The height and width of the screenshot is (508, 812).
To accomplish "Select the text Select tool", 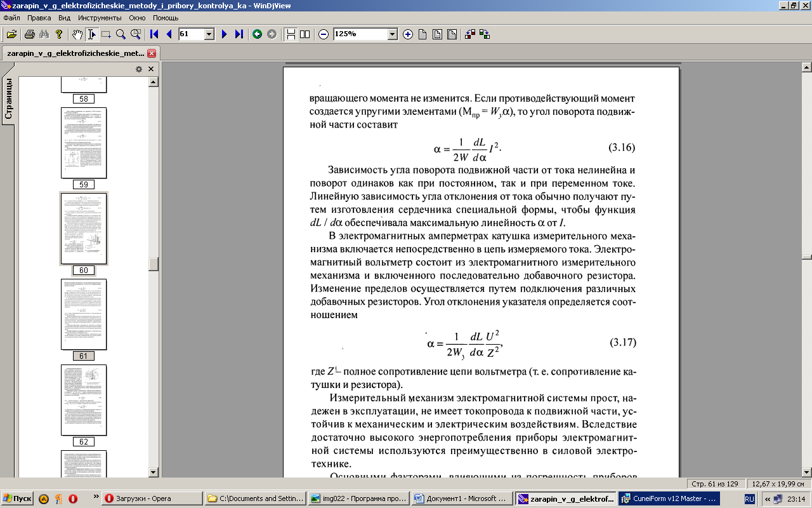I will 91,34.
